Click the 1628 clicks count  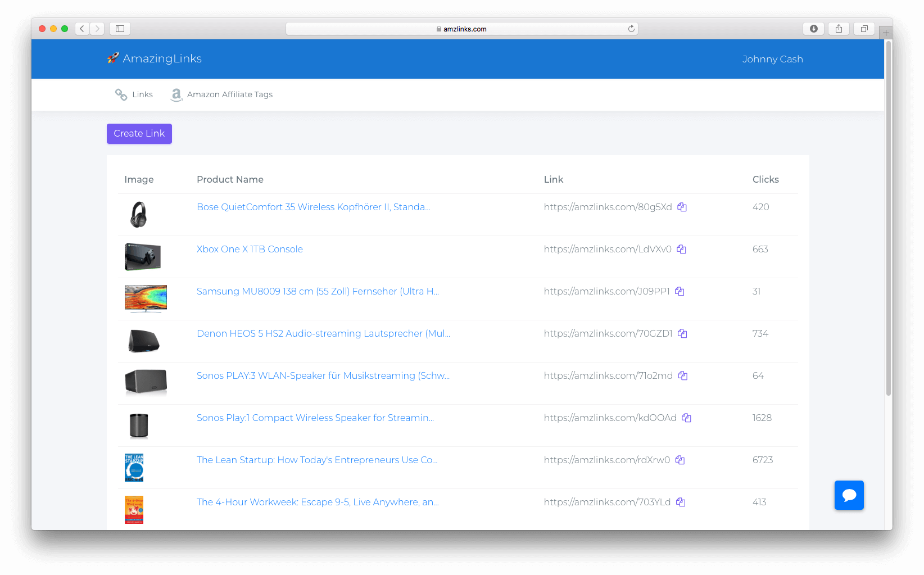click(x=762, y=418)
